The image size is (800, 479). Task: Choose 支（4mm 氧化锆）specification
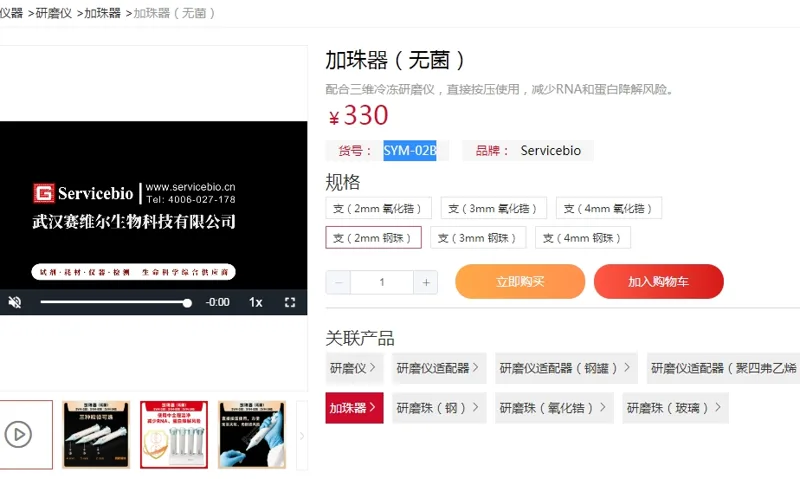[609, 208]
